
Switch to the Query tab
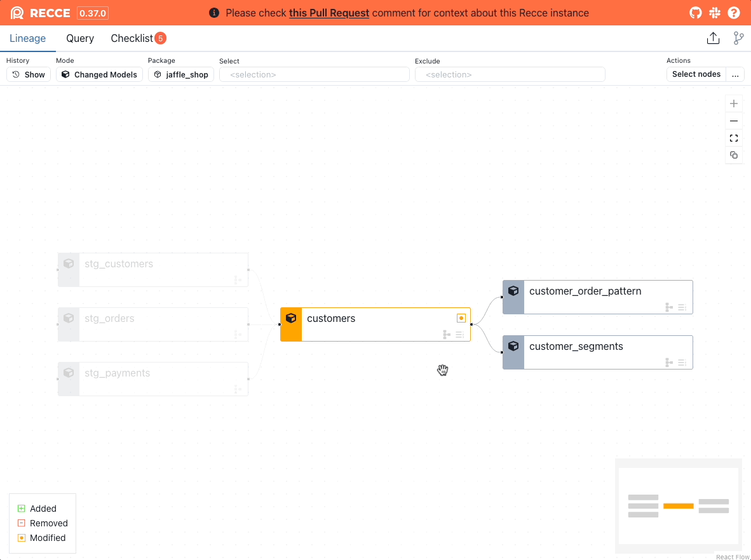coord(80,39)
